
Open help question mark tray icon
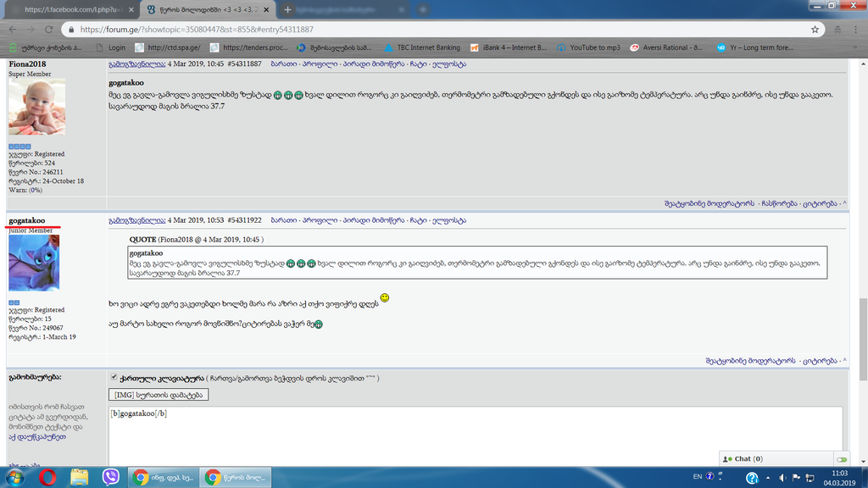pos(752,478)
